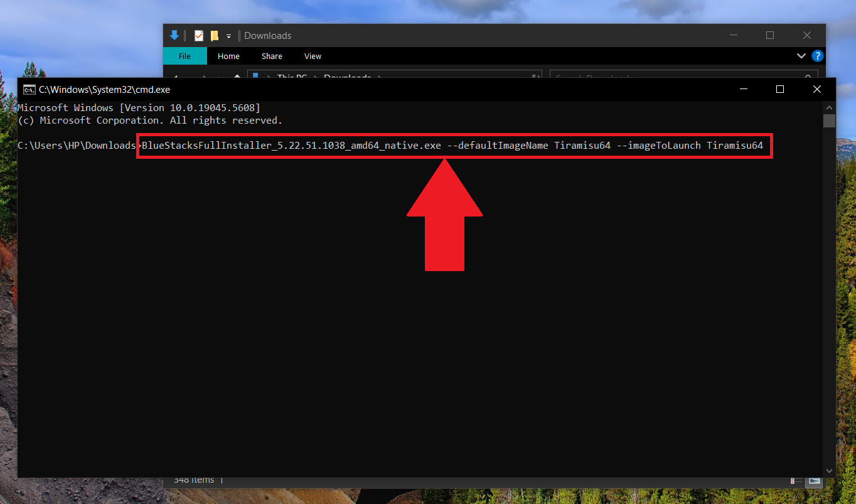Close the cmd.exe window
Screen dimensions: 856x504
point(817,89)
